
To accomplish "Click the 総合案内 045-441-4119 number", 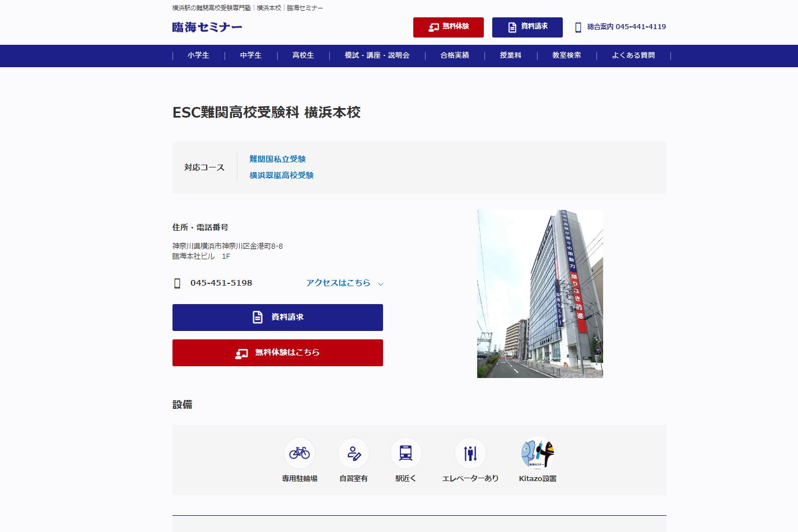I will click(x=627, y=27).
